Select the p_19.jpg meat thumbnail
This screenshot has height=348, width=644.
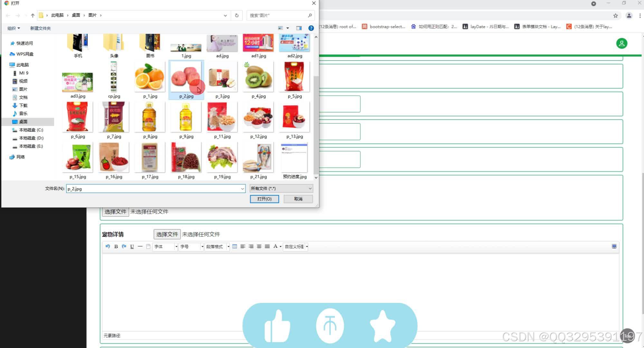pyautogui.click(x=223, y=160)
